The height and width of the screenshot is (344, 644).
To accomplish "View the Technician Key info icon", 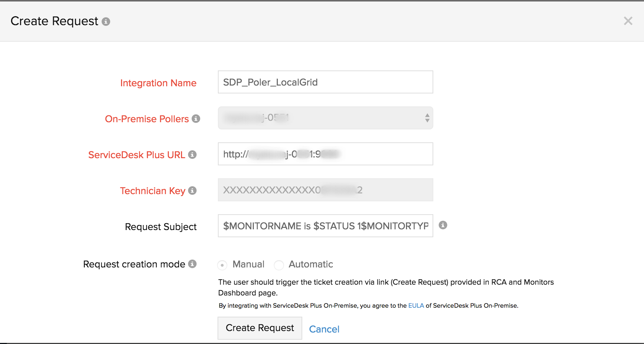I will [x=192, y=191].
